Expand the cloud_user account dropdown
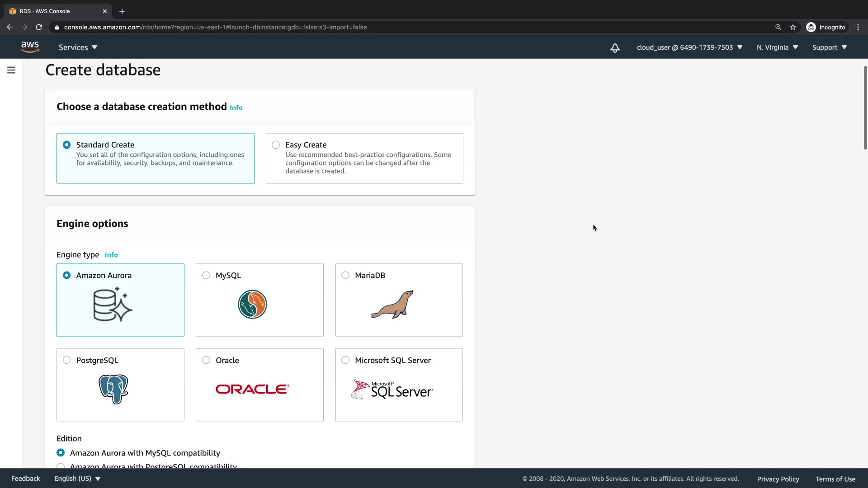The height and width of the screenshot is (488, 868). pyautogui.click(x=689, y=47)
